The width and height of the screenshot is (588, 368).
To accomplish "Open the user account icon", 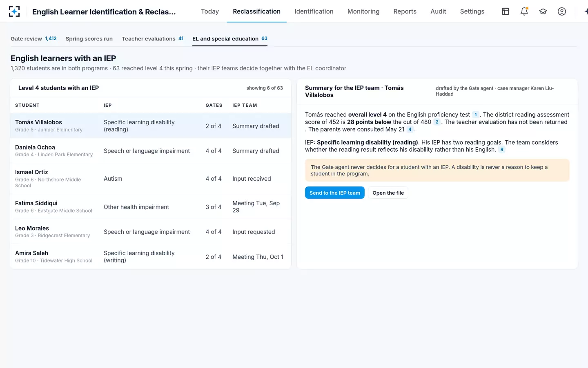I will [x=562, y=11].
